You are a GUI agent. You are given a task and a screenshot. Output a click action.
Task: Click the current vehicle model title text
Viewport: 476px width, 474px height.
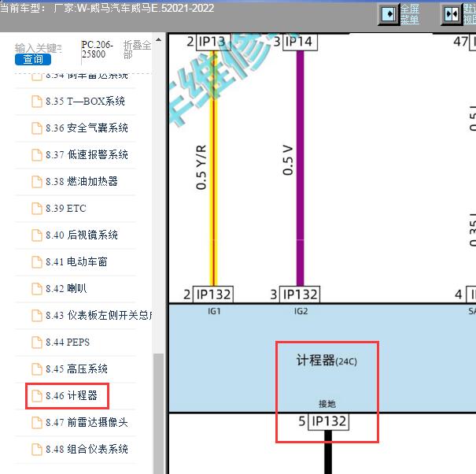[x=107, y=8]
